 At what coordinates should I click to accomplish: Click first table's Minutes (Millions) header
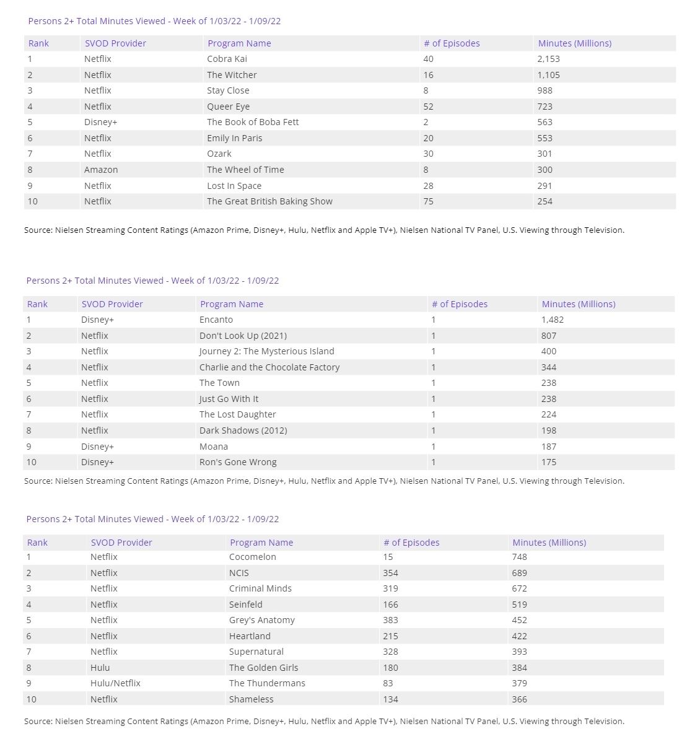coord(574,43)
